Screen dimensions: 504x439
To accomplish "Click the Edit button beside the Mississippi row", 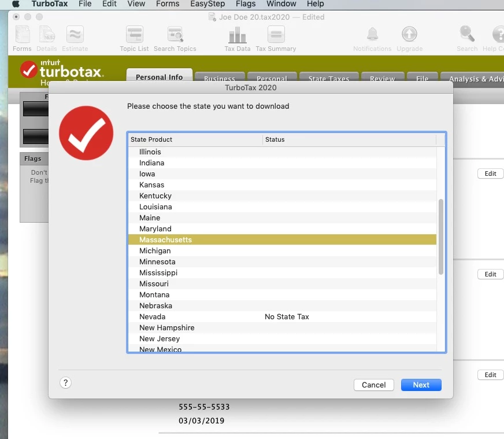I will 490,274.
